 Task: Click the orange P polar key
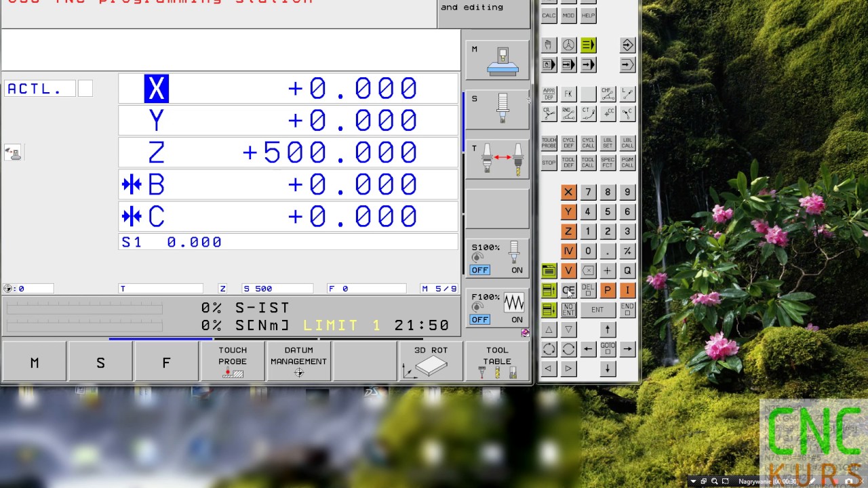click(x=608, y=290)
